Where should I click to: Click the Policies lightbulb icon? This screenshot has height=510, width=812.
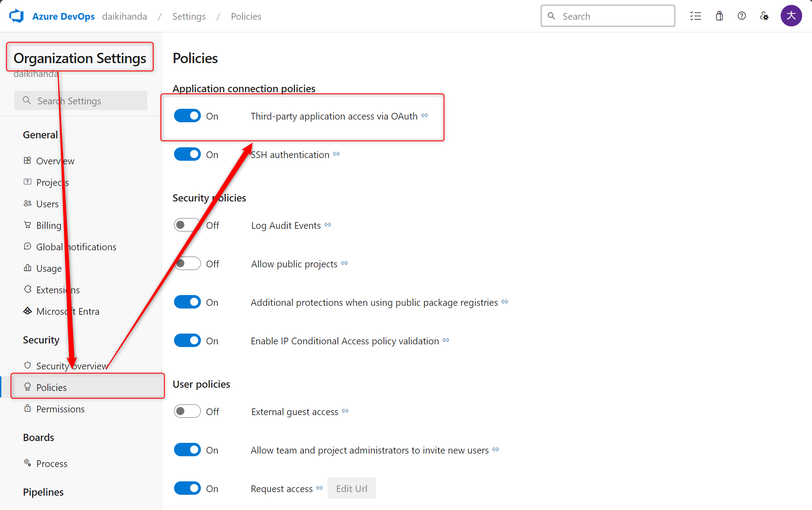[28, 387]
